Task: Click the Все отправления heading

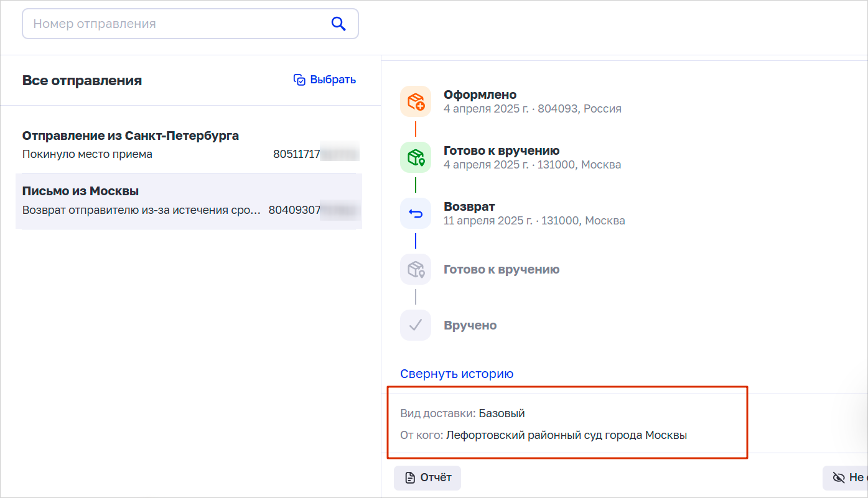Action: [82, 81]
